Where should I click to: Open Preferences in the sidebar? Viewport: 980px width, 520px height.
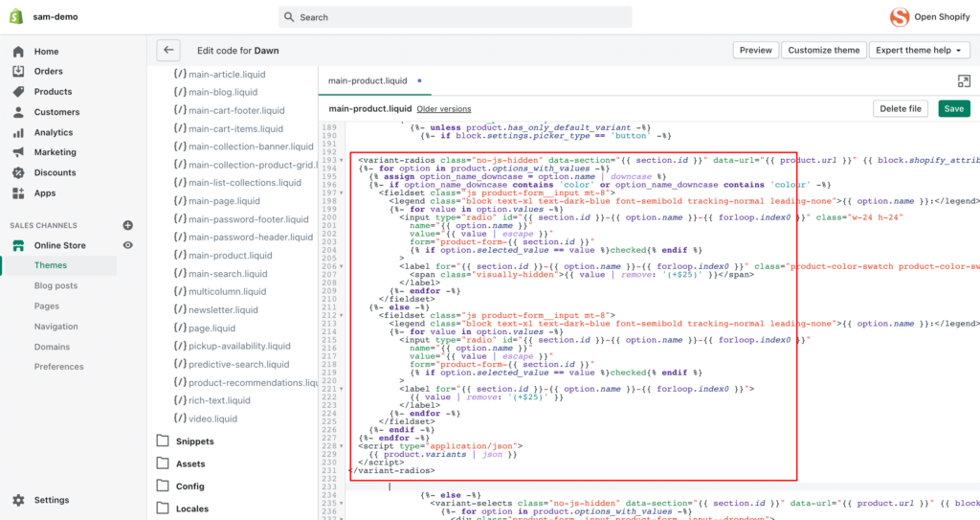pos(58,367)
